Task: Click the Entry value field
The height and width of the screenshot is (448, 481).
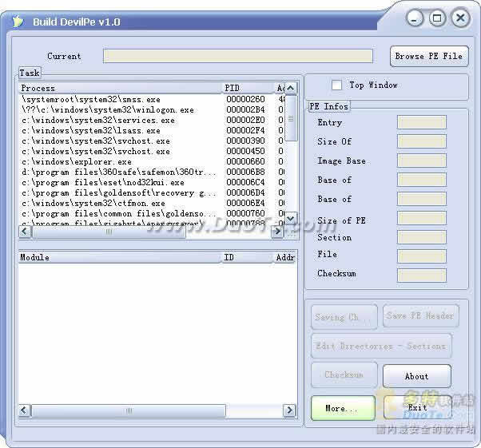Action: pyautogui.click(x=422, y=122)
